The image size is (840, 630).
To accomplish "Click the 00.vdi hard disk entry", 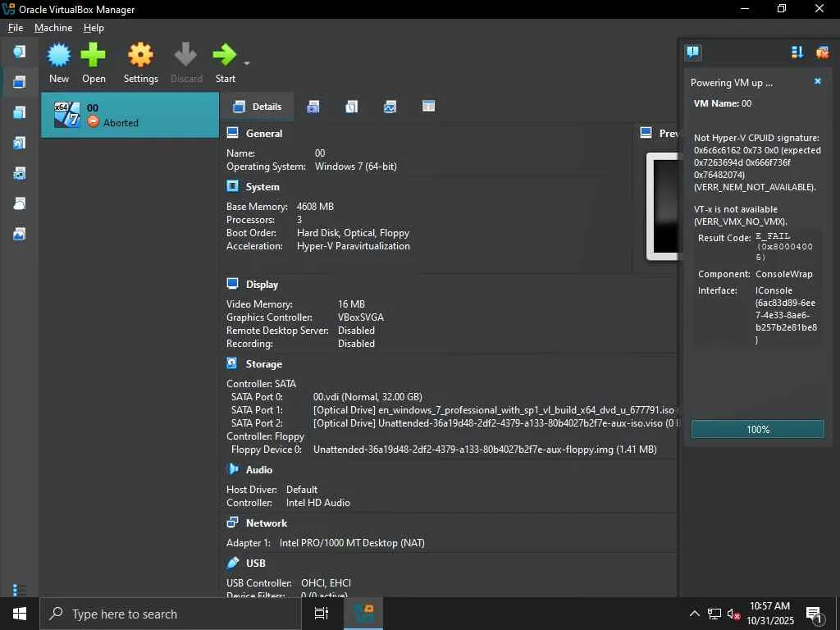I will click(367, 397).
